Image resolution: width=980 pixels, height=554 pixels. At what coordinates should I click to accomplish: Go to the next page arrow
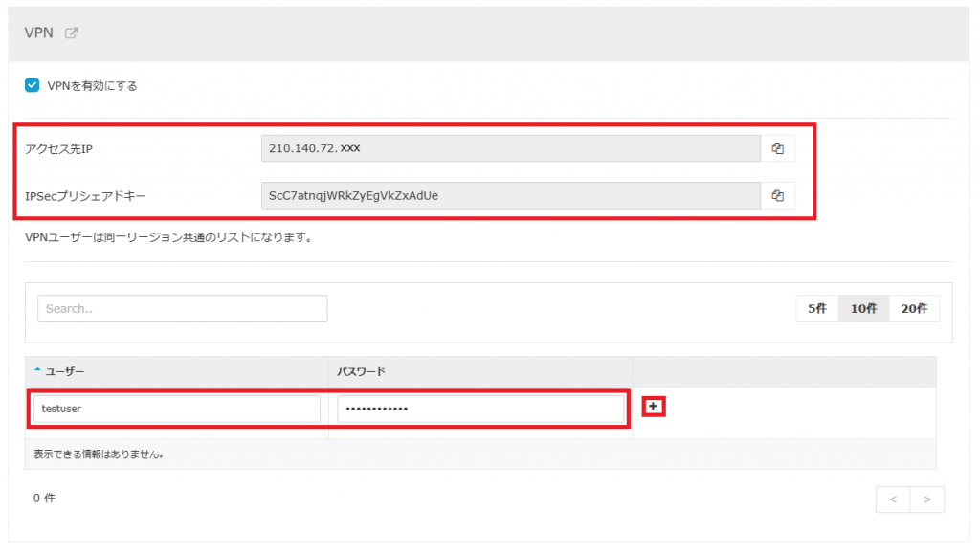[926, 499]
